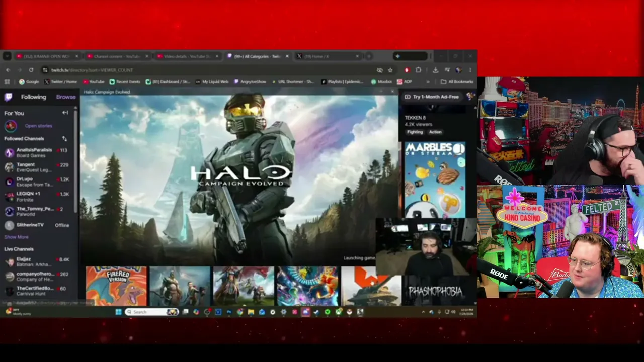Viewport: 644px width, 362px height.
Task: Open a new browser tab
Action: (x=369, y=56)
